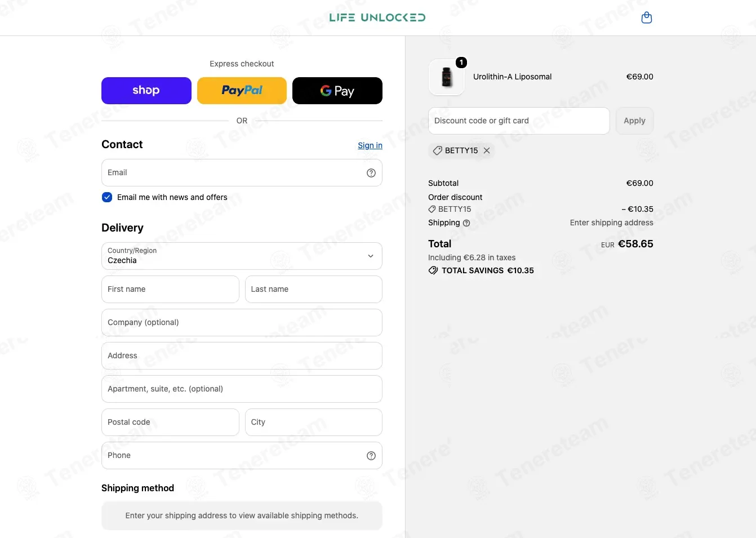Click the email field help icon
Screen dimensions: 756x538
click(371, 173)
